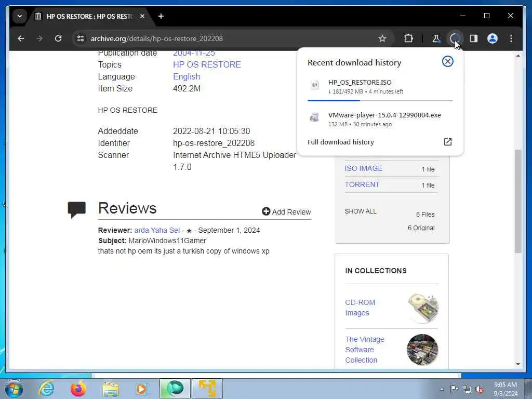This screenshot has width=532, height=399.
Task: Click Add Review button
Action: 286,212
